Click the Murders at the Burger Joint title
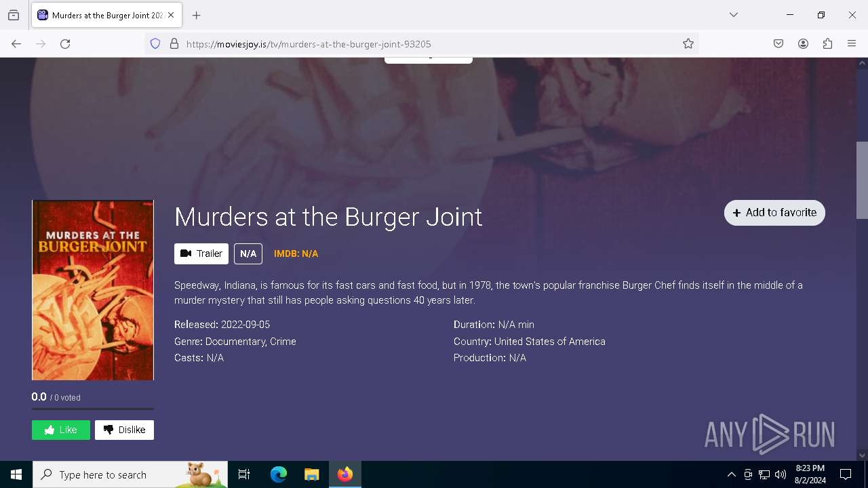868x488 pixels. click(x=328, y=217)
